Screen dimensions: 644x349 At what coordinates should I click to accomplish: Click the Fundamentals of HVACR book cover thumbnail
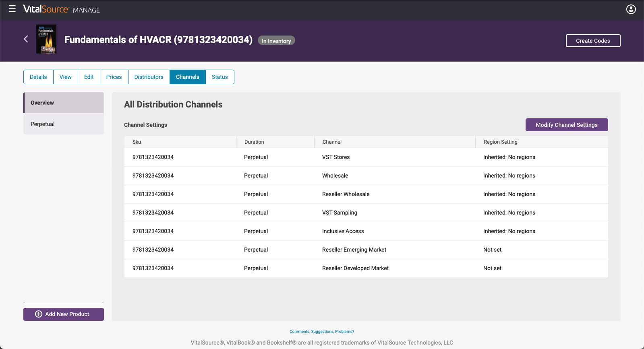point(46,39)
